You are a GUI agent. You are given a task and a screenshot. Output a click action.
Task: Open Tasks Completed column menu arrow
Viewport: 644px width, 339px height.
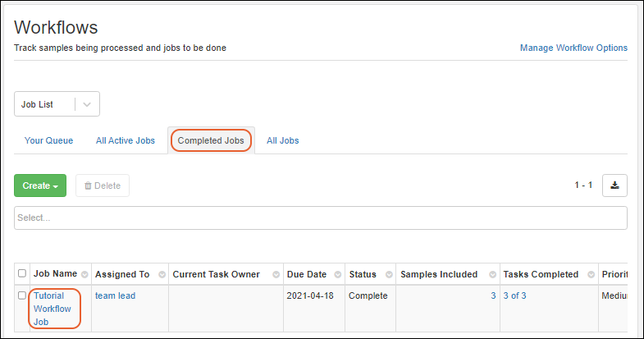click(x=593, y=274)
